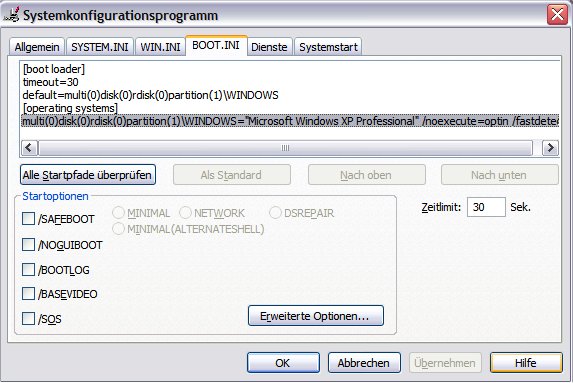Viewport: 573px width, 383px height.
Task: Select the MINIMAL(ALTERNATESHELL) radio option
Action: [x=118, y=229]
